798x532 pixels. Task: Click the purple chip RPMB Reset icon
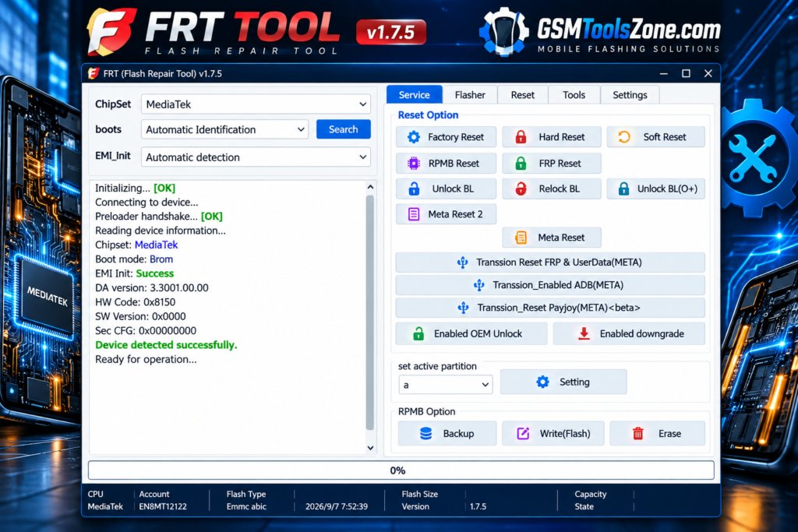coord(414,164)
